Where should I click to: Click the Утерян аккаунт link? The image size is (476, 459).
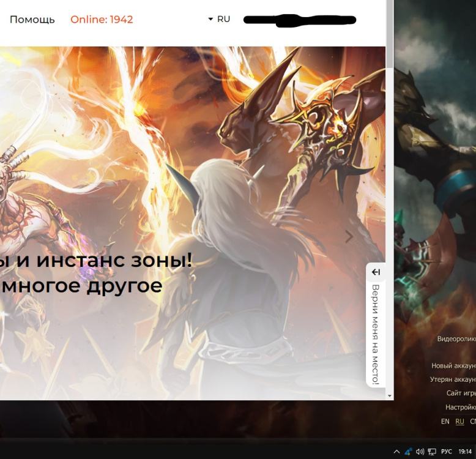pyautogui.click(x=453, y=379)
